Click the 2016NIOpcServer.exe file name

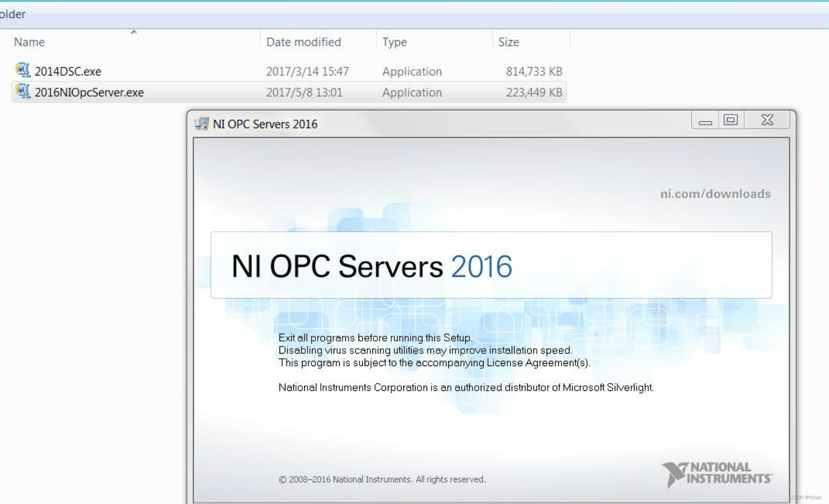tap(89, 92)
